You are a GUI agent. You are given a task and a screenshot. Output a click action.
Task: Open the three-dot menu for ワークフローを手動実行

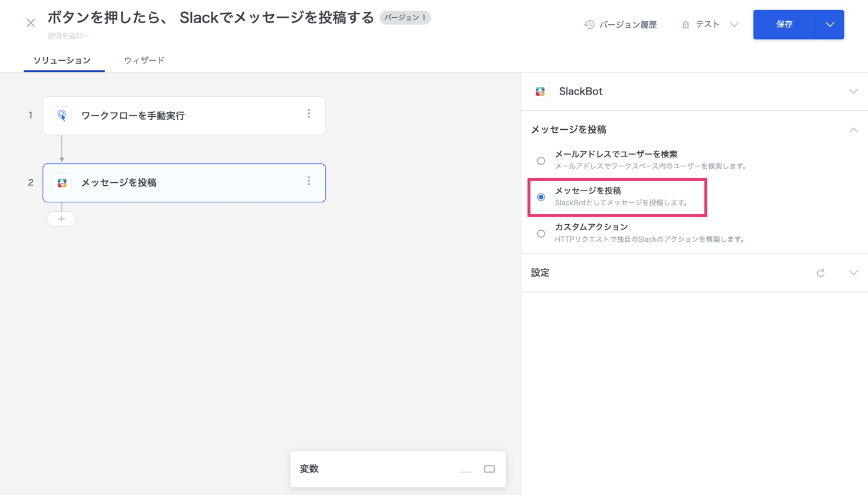309,114
